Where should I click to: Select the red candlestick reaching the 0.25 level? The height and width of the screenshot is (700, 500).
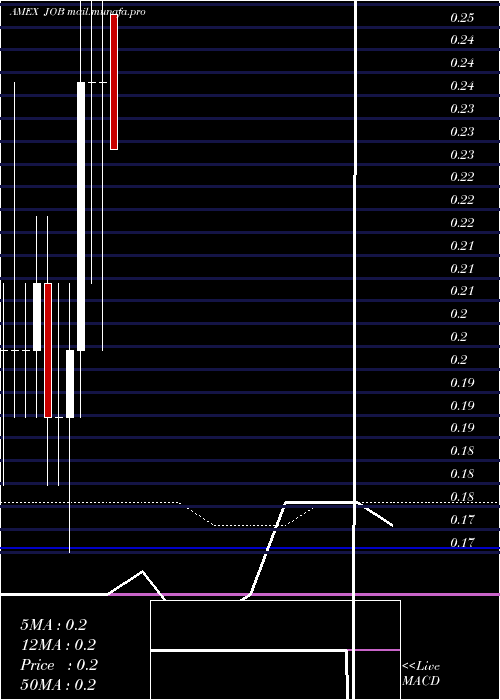pos(114,82)
